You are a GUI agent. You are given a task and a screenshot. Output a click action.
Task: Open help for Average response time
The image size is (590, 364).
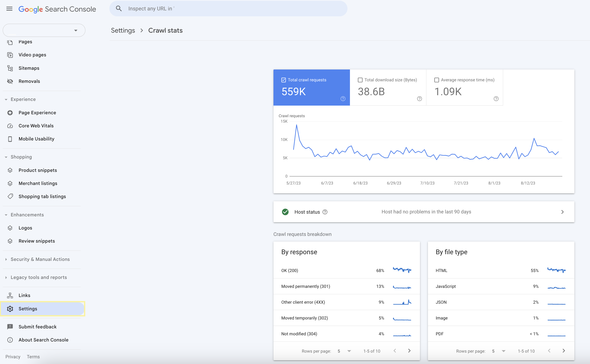496,99
